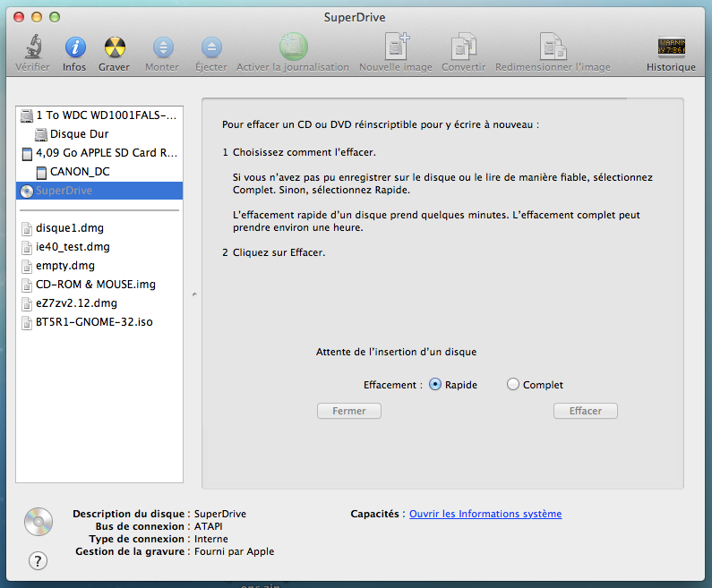
Task: Click the Fermer button
Action: pyautogui.click(x=348, y=411)
